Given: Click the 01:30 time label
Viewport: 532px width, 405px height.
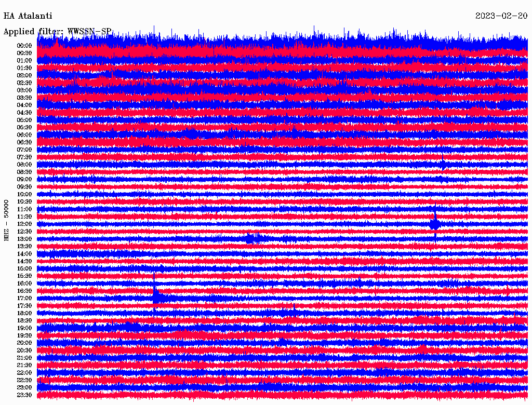Looking at the screenshot, I should coord(24,68).
